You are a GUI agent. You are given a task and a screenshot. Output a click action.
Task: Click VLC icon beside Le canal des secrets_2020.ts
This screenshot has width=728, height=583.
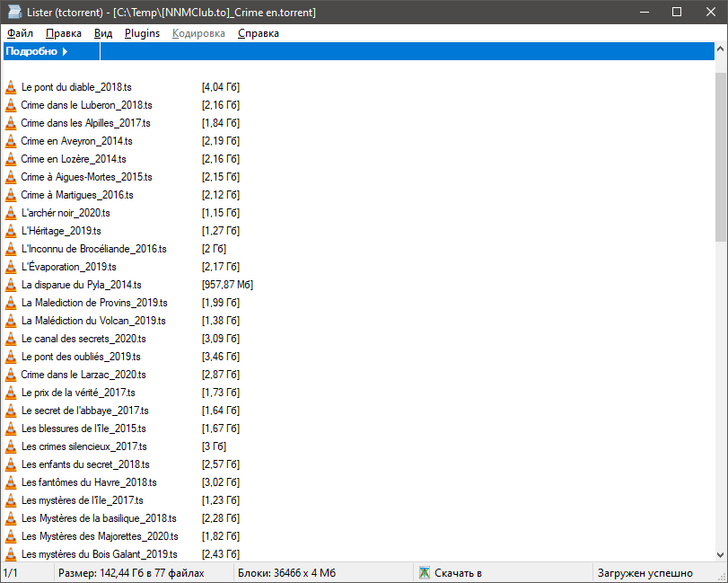pyautogui.click(x=11, y=339)
